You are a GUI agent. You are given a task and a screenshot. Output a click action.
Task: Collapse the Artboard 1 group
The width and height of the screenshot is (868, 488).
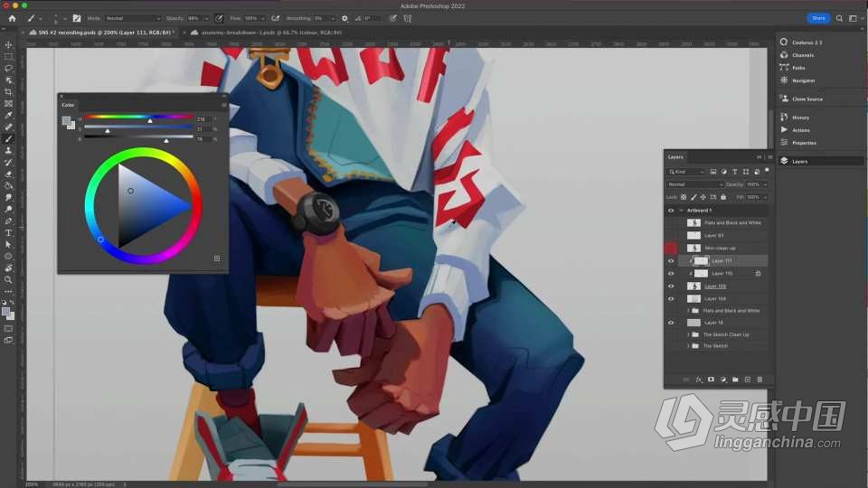pyautogui.click(x=682, y=211)
